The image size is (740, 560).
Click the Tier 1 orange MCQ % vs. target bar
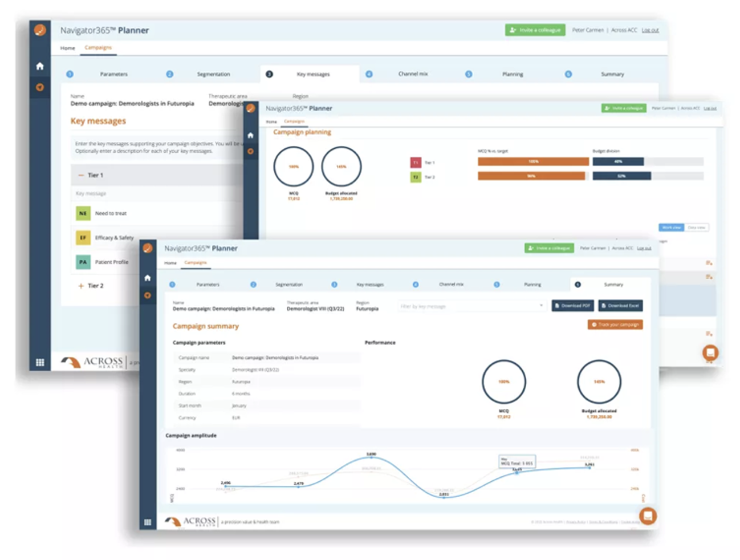[x=533, y=161]
